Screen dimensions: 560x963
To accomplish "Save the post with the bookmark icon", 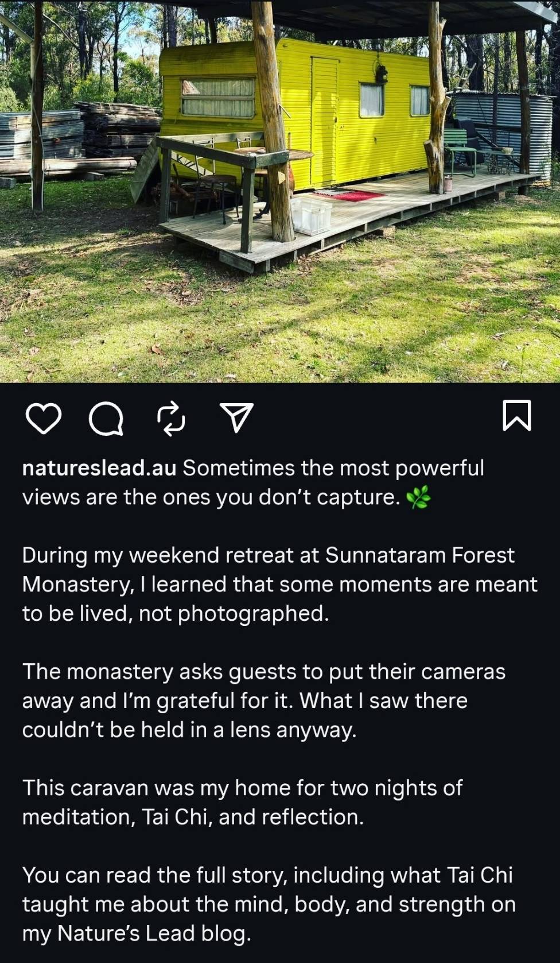I will pos(516,416).
